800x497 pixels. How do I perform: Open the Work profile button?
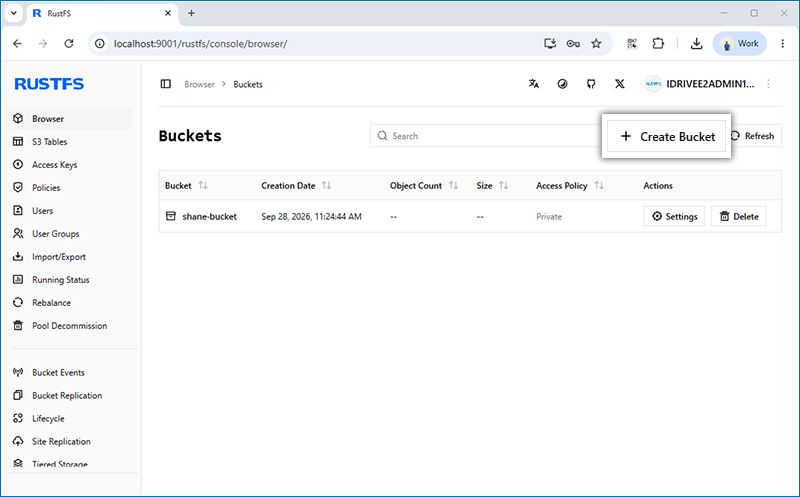(x=739, y=43)
